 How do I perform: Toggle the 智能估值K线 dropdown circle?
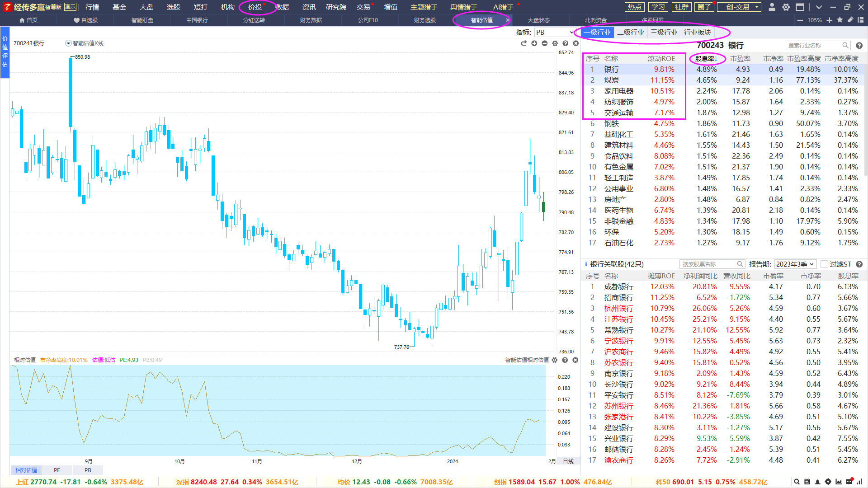(x=68, y=43)
